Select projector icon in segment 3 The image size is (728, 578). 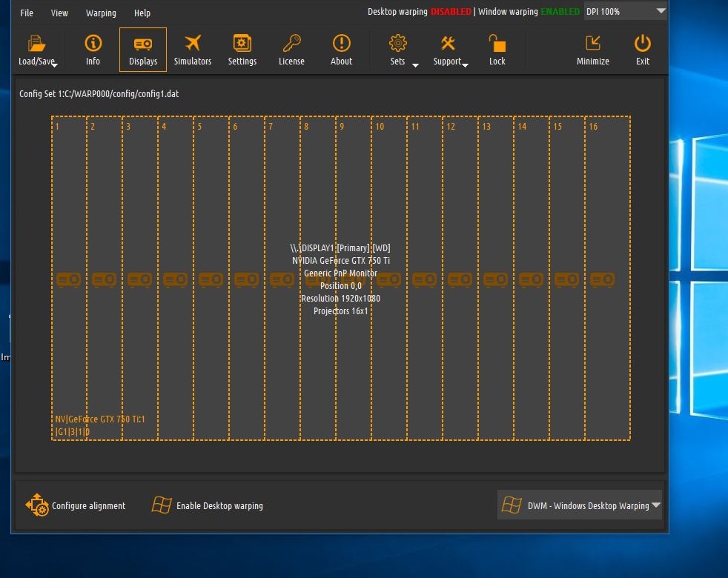click(140, 280)
